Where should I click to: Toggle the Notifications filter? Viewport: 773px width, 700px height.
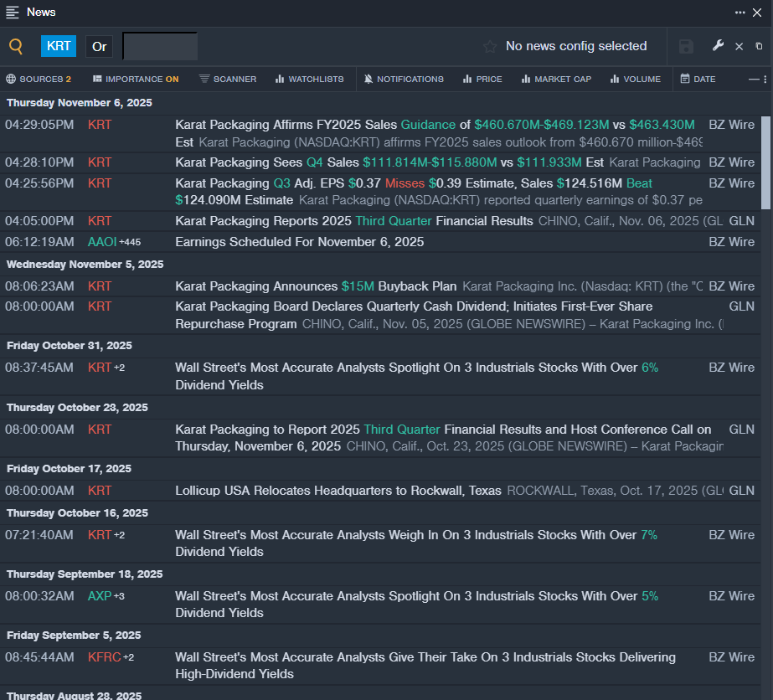pos(404,79)
